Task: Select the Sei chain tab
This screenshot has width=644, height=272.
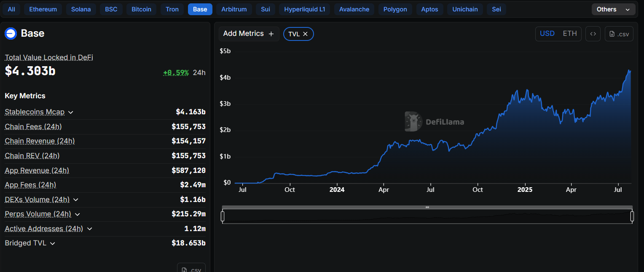Action: click(496, 9)
